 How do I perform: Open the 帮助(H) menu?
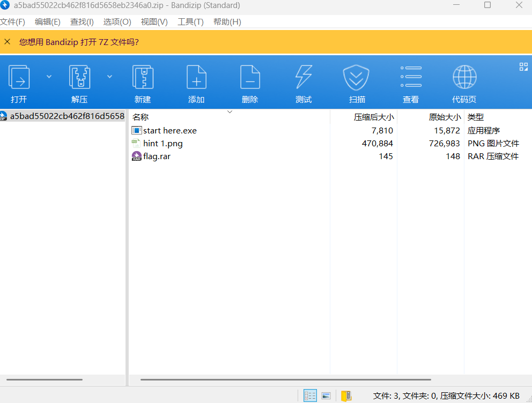click(x=227, y=22)
